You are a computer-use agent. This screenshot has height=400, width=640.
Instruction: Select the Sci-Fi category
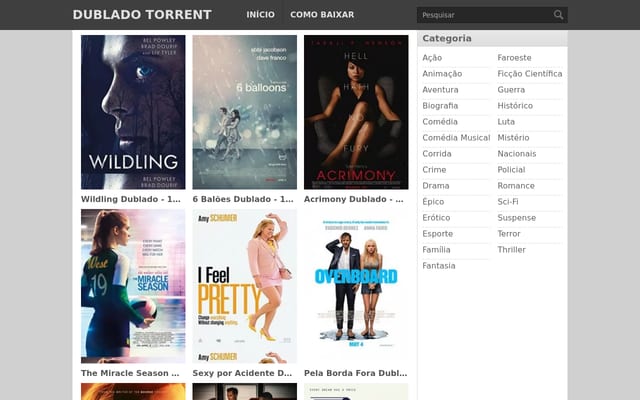[508, 202]
